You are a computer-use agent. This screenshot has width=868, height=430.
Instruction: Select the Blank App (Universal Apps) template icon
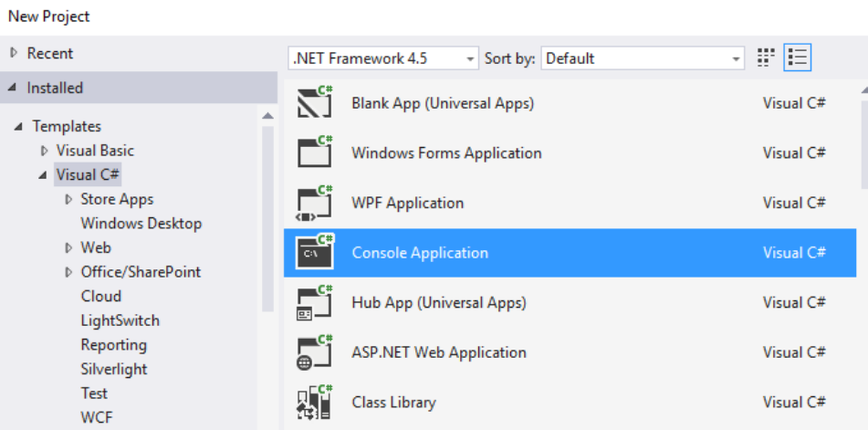314,102
